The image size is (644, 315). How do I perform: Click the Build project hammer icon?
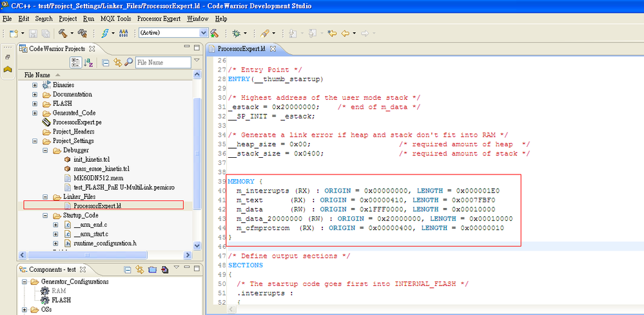pyautogui.click(x=63, y=33)
